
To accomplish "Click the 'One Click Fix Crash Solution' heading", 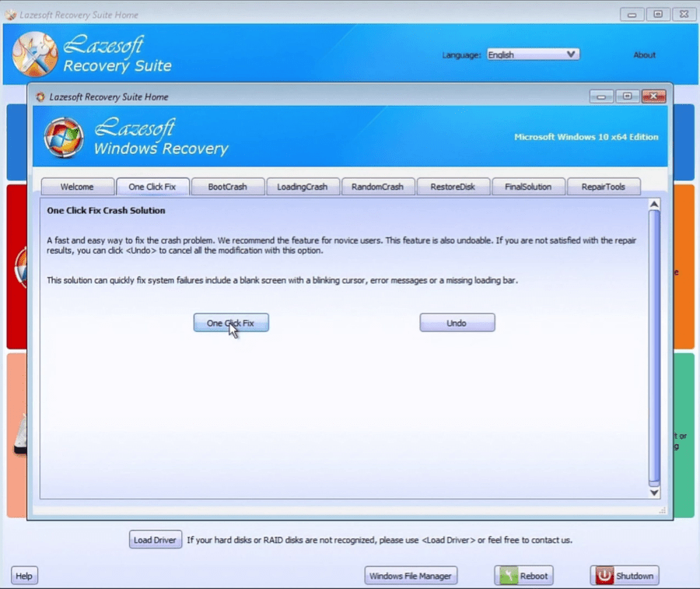I will [107, 210].
